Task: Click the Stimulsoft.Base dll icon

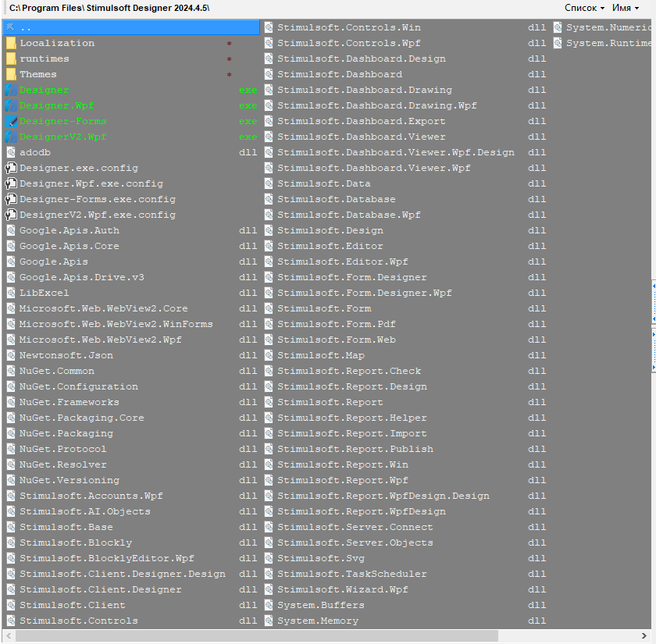Action: click(x=11, y=527)
